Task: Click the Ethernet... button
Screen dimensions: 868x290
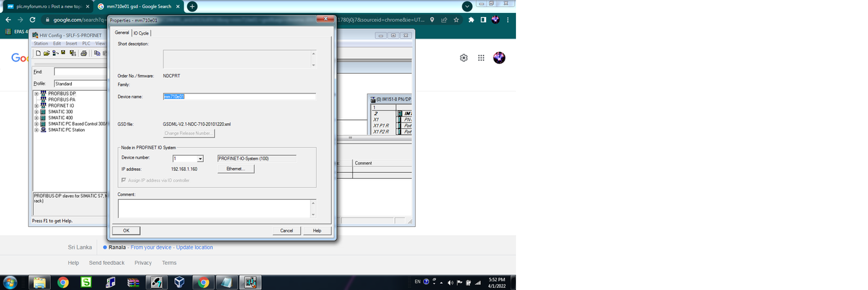Action: [236, 169]
